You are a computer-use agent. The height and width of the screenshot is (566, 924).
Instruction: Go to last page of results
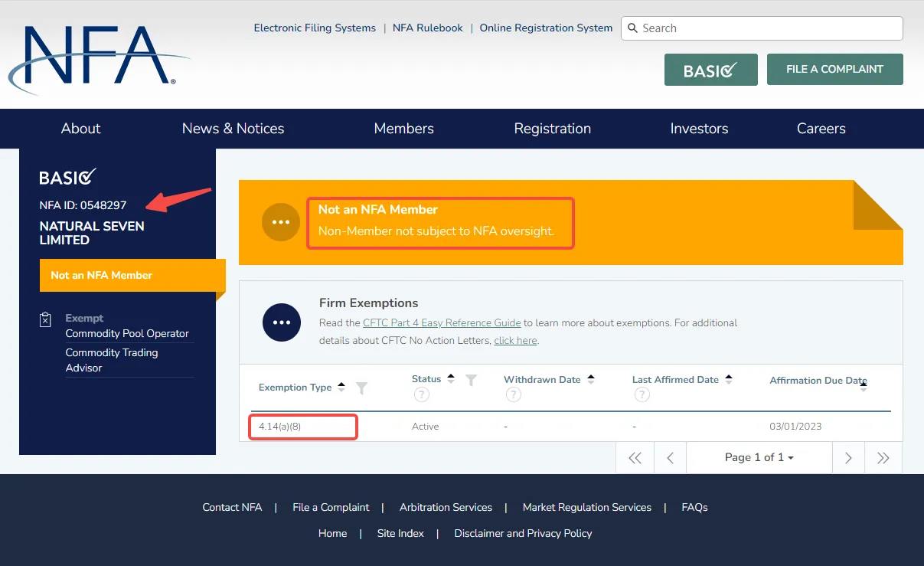883,458
